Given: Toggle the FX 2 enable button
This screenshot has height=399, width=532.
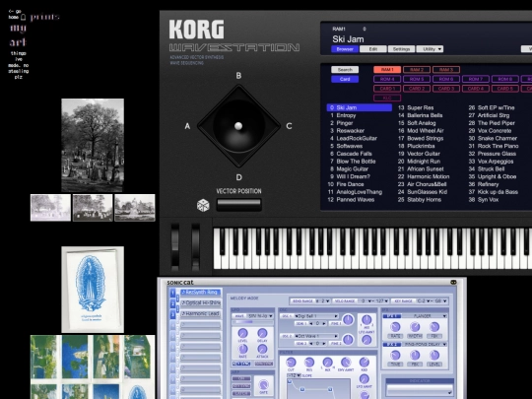Looking at the screenshot, I should pos(392,344).
